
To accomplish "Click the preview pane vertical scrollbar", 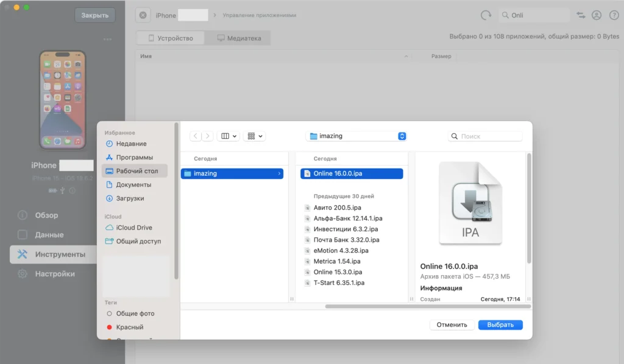I will tap(529, 208).
